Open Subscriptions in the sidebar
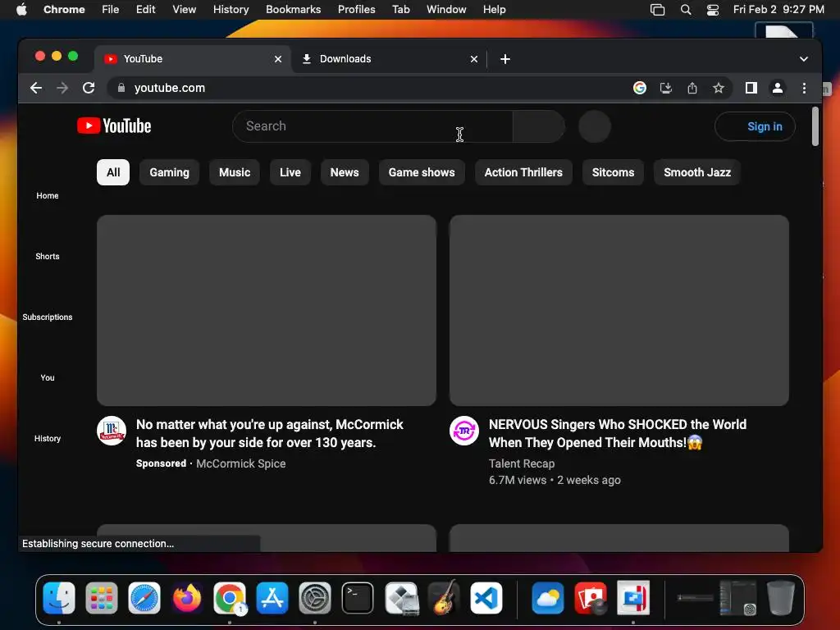Screen dimensions: 840x630 coord(48,317)
